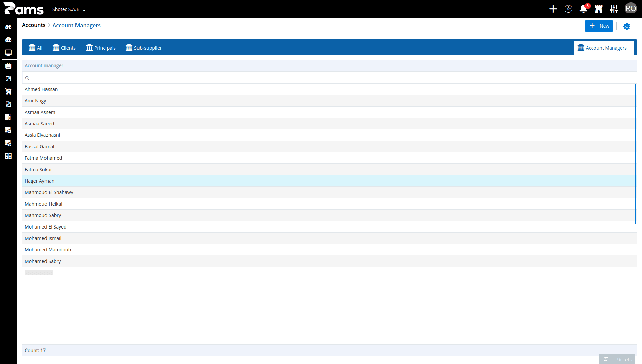This screenshot has height=364, width=642.
Task: Select Fatma Sokar row
Action: point(329,170)
